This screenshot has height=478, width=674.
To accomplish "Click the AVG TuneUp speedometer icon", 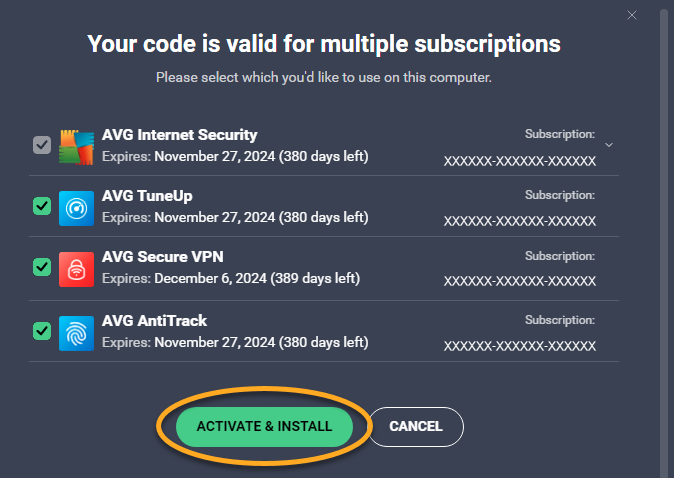I will coord(76,207).
